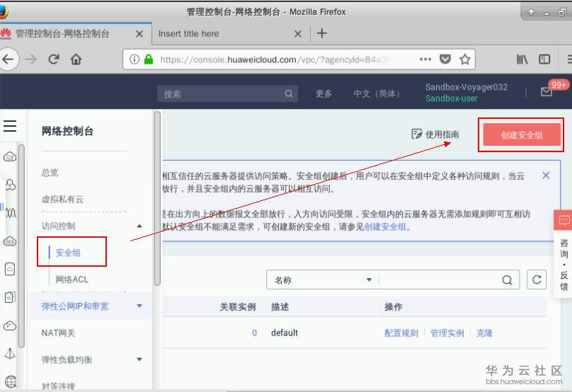Save page to Pocket icon
Screen dimensions: 572x392
coord(445,59)
